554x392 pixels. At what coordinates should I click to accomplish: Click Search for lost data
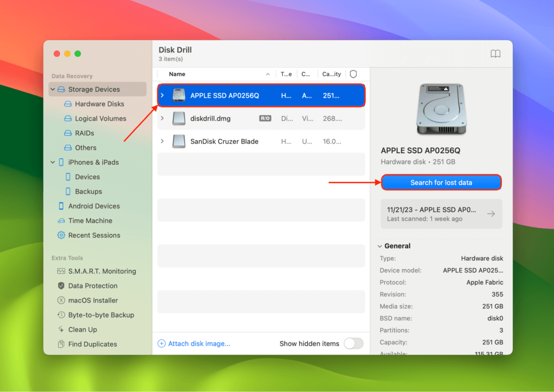pos(441,183)
